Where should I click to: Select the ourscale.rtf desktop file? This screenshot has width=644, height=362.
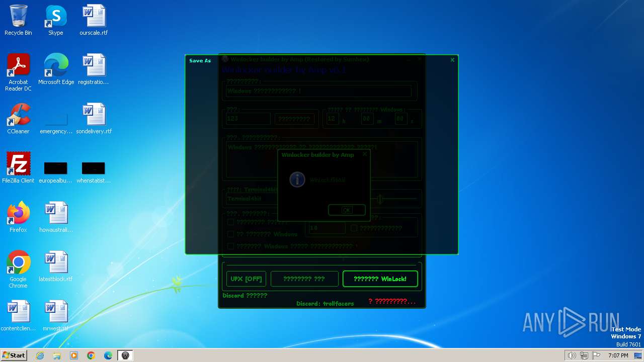click(94, 21)
